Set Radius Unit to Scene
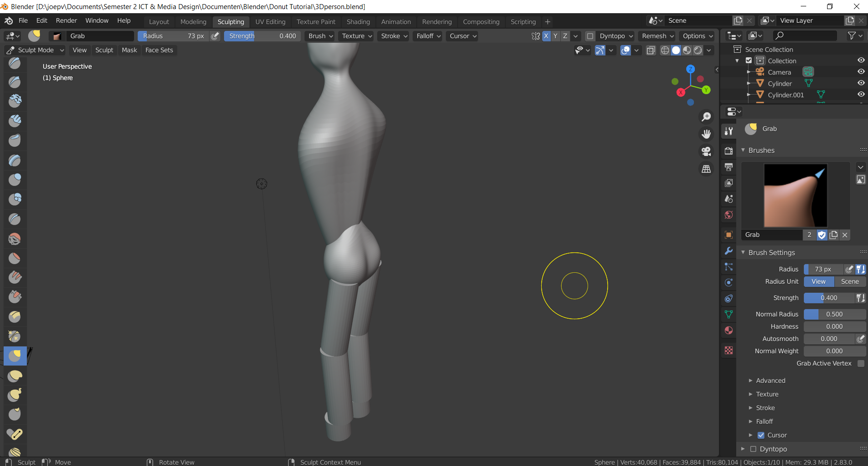The width and height of the screenshot is (868, 466). pos(850,281)
